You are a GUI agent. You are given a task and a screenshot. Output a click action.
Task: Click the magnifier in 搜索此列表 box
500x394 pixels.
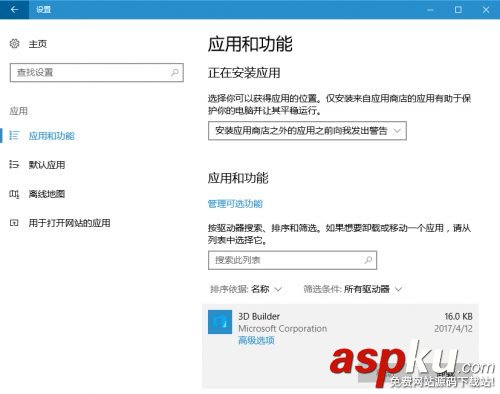tap(368, 260)
